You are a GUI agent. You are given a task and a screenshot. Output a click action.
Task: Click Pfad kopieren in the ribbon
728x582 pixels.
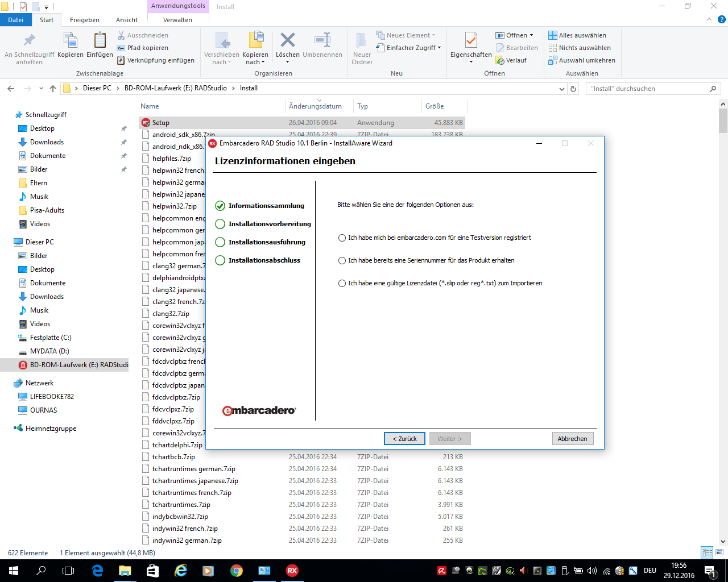(x=143, y=48)
